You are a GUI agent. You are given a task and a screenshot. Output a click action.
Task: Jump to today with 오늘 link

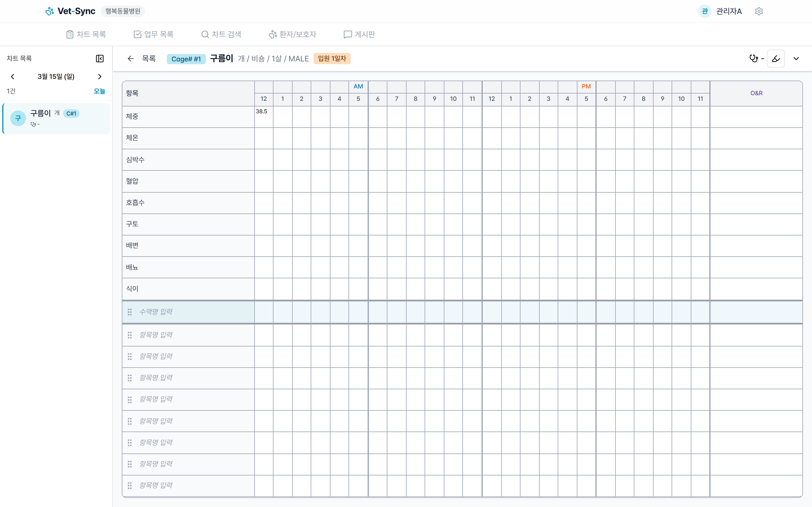click(x=99, y=91)
